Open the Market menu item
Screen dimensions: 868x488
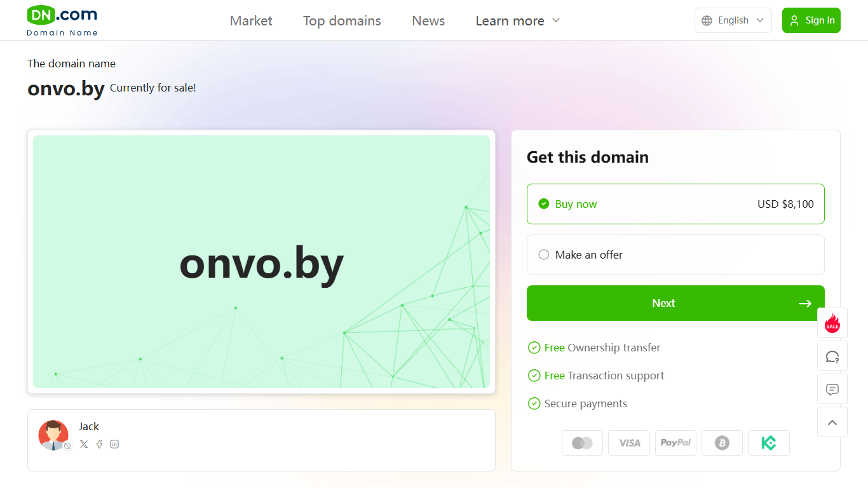(251, 21)
